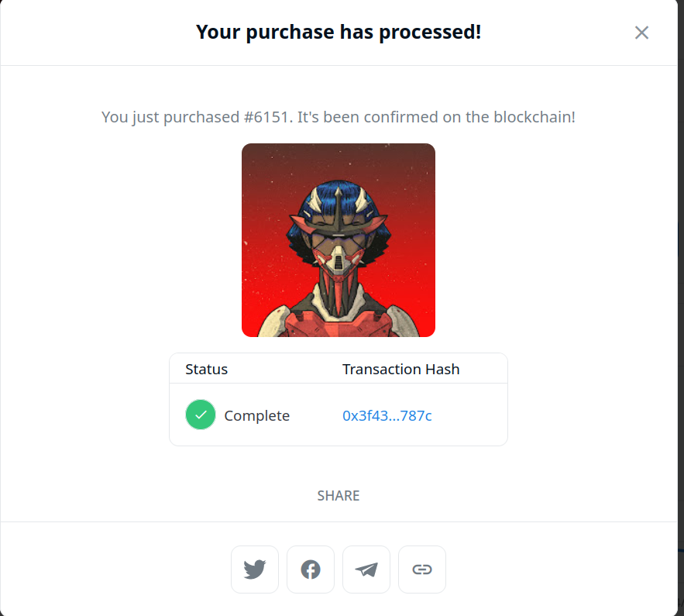Select the Complete status text
The image size is (684, 616).
257,416
